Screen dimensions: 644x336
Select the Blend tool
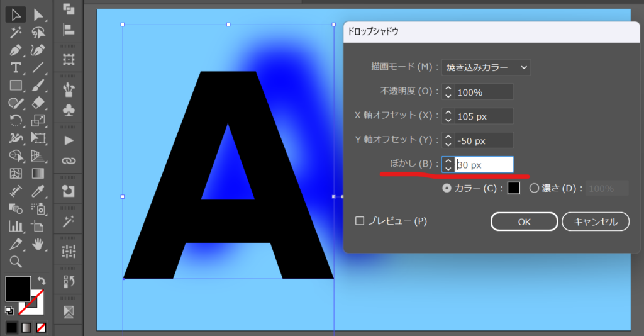tap(16, 209)
